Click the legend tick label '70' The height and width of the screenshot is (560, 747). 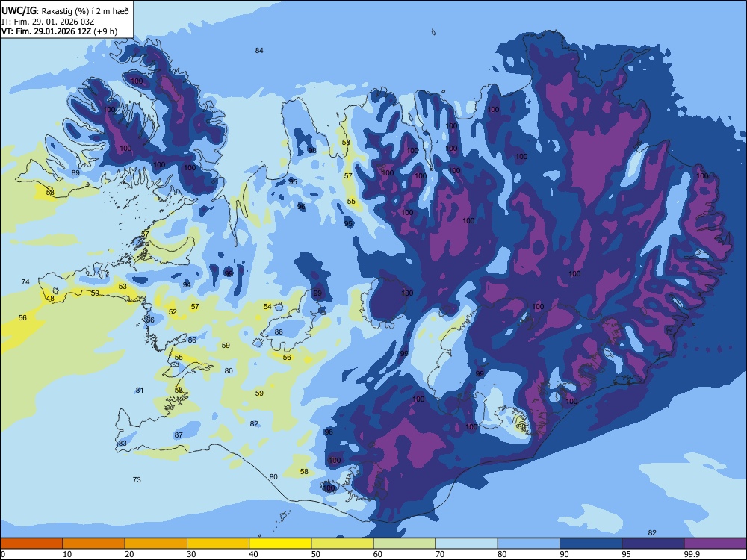click(x=440, y=554)
